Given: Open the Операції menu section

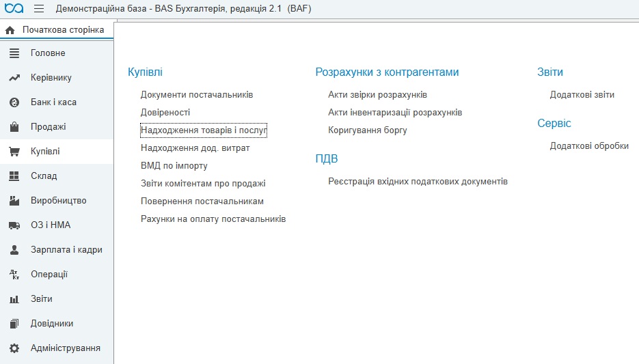Looking at the screenshot, I should (49, 275).
